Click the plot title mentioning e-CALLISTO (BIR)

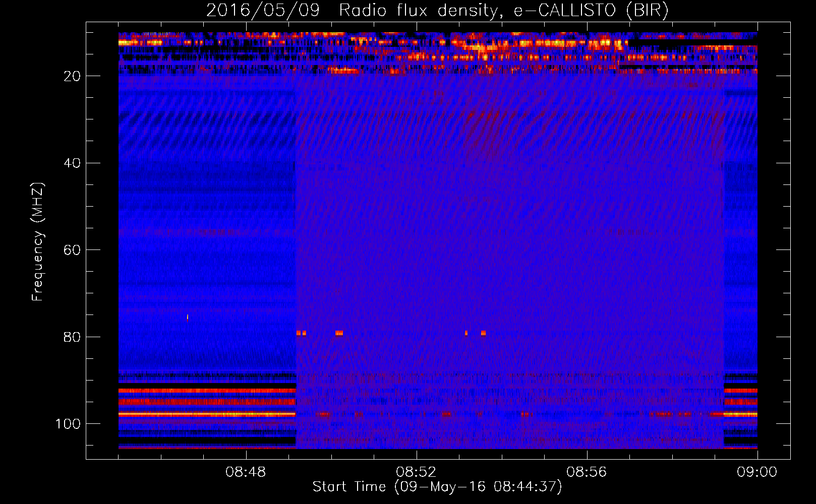coord(437,10)
